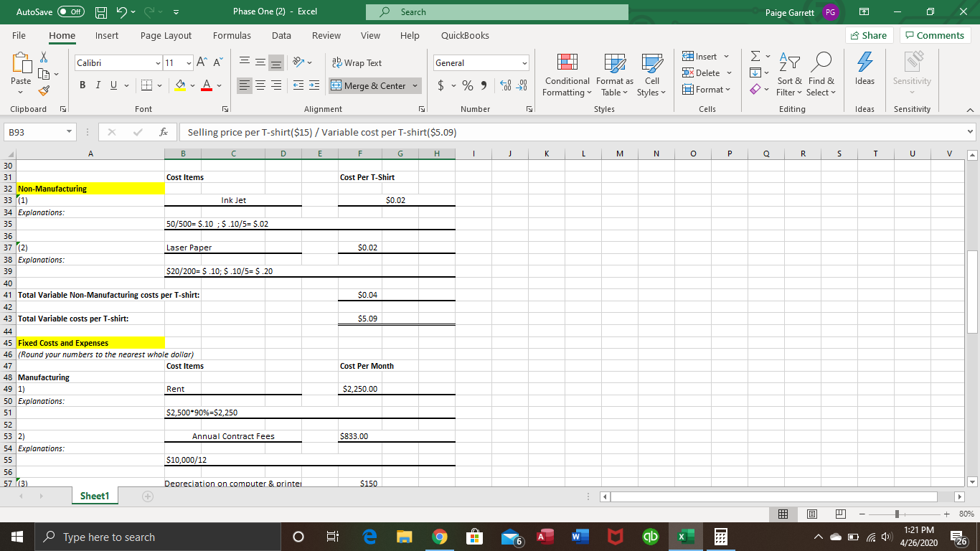This screenshot has height=551, width=980.
Task: Click the Share button
Action: click(x=868, y=34)
